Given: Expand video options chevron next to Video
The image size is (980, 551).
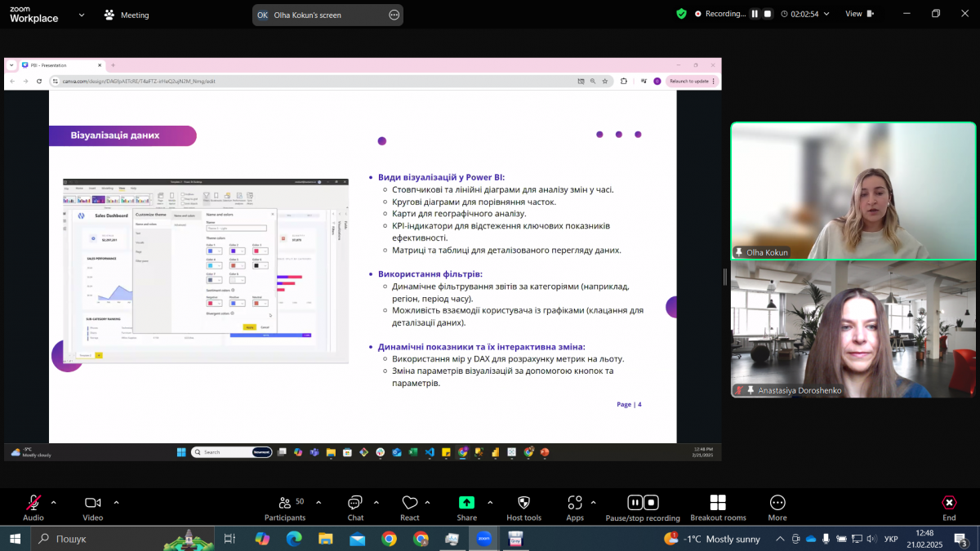Looking at the screenshot, I should pos(116,502).
